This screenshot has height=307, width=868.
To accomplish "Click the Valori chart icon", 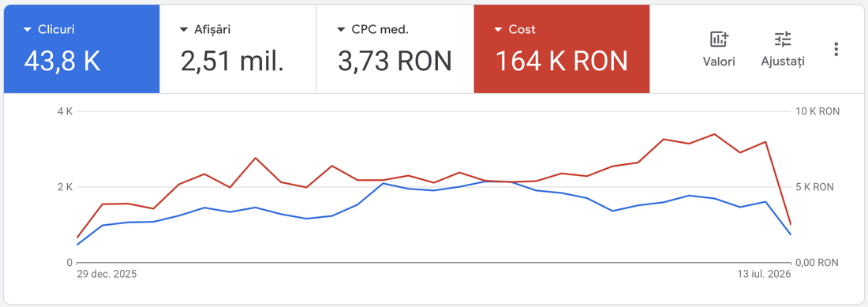I will click(x=719, y=39).
